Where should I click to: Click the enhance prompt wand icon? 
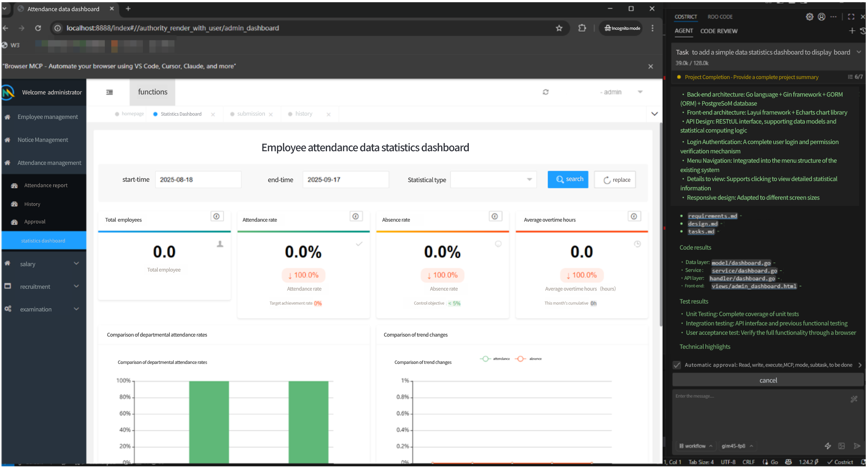pyautogui.click(x=854, y=399)
